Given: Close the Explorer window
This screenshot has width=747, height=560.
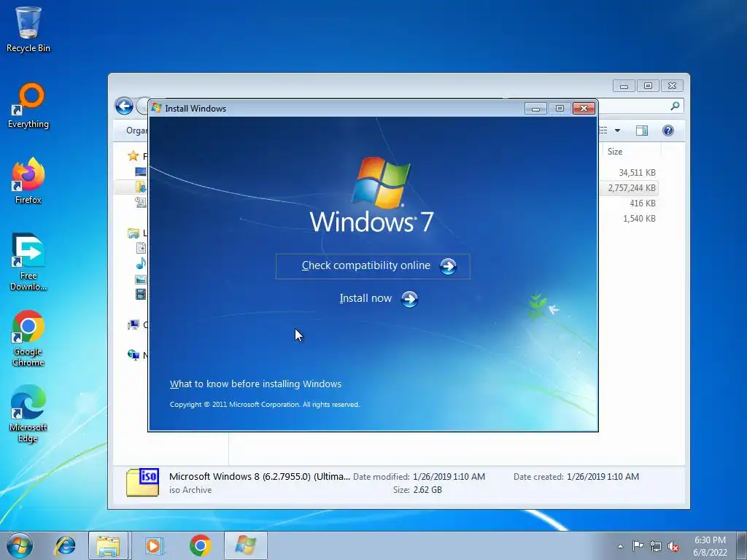Looking at the screenshot, I should tap(672, 86).
